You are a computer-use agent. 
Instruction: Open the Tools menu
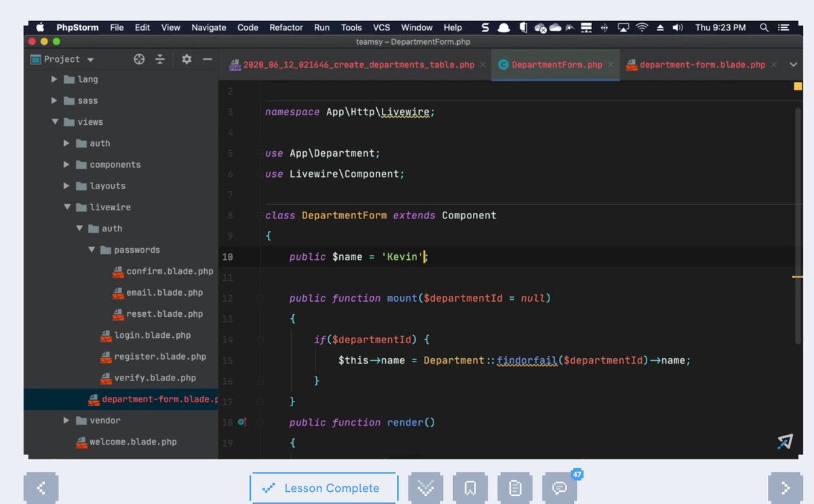[351, 28]
